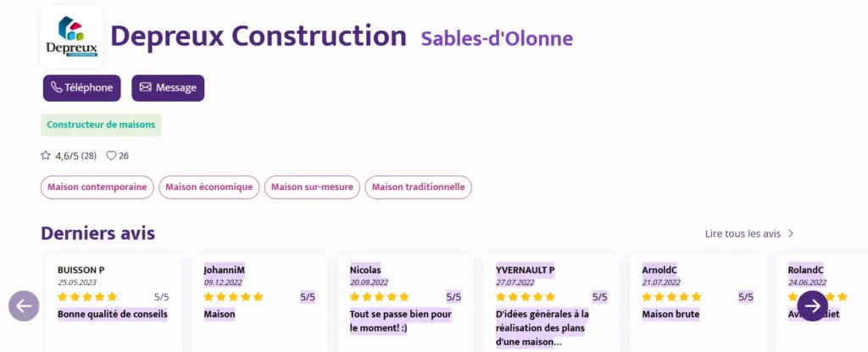
Task: Open the Message contact button
Action: [168, 88]
